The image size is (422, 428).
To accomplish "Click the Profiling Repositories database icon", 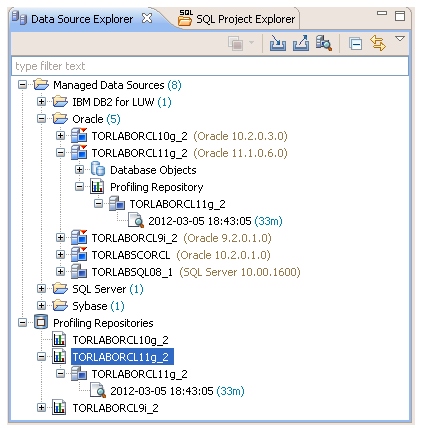I will [x=41, y=322].
